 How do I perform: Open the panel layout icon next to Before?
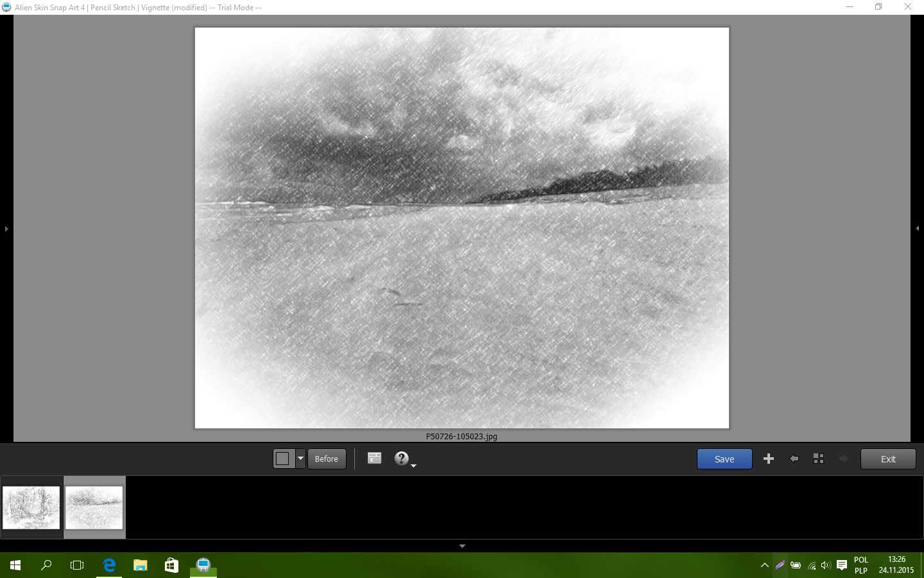tap(375, 458)
